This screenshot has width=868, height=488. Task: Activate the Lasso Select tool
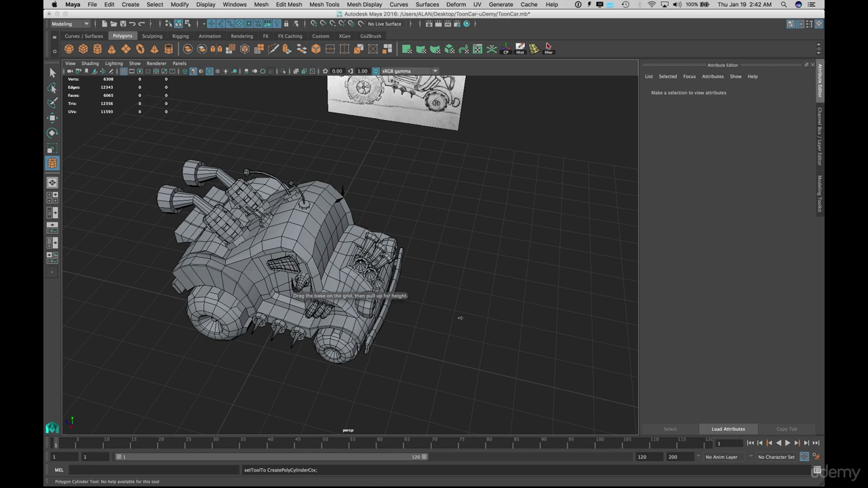[52, 88]
